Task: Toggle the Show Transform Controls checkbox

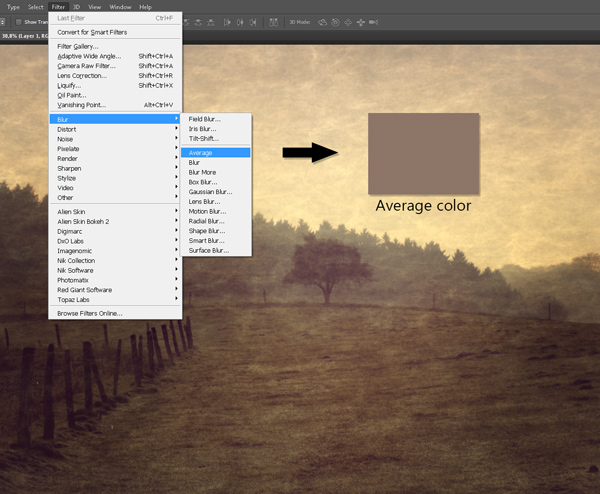Action: click(x=18, y=22)
